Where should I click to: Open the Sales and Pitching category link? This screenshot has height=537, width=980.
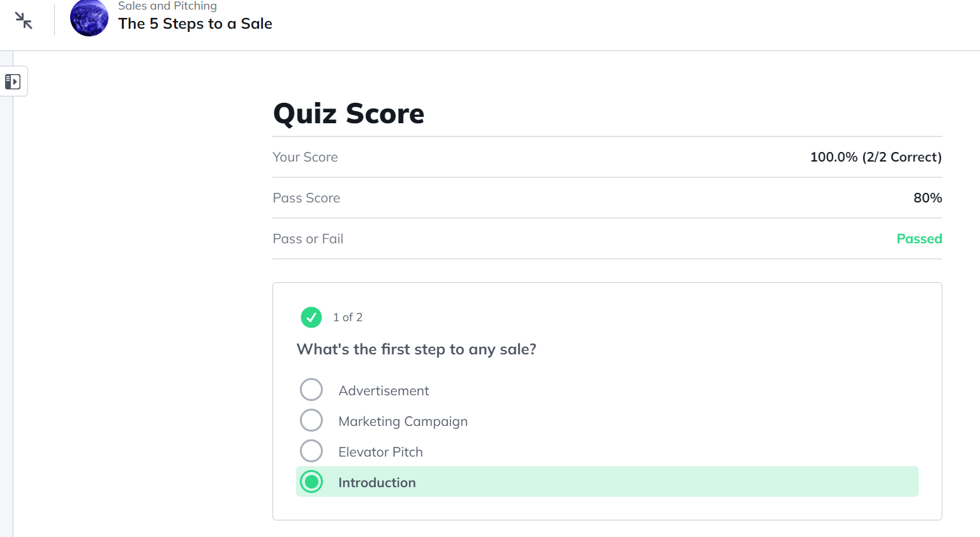point(167,6)
